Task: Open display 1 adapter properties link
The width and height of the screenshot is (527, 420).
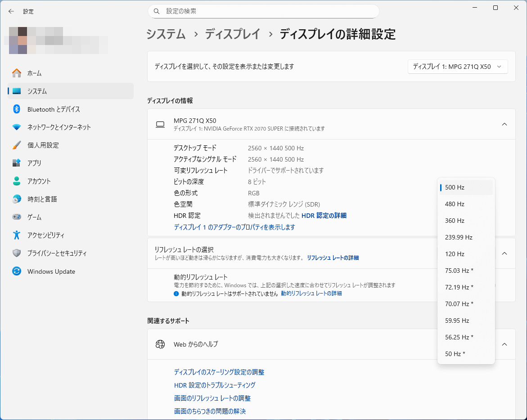Action: (x=234, y=227)
